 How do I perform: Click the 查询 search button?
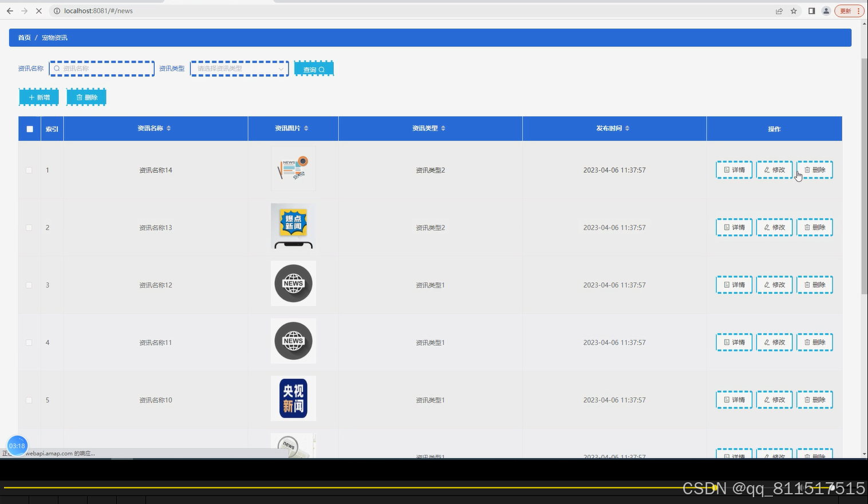[314, 69]
